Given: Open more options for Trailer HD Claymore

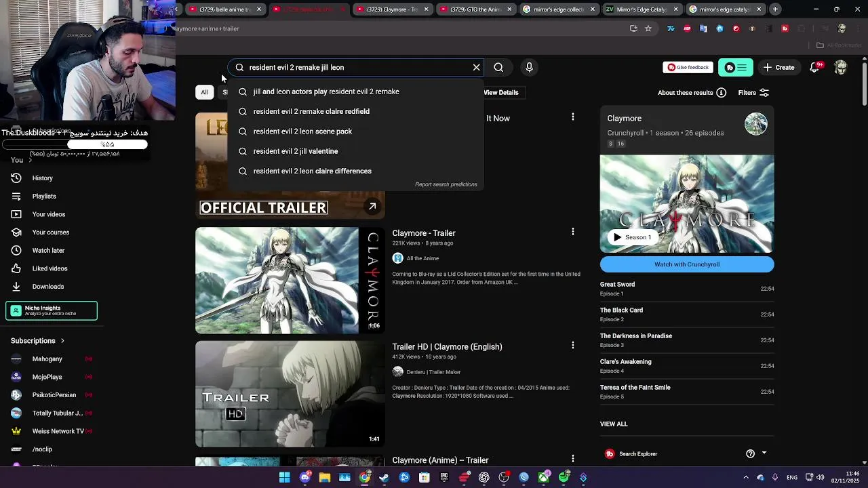Looking at the screenshot, I should coord(572,346).
